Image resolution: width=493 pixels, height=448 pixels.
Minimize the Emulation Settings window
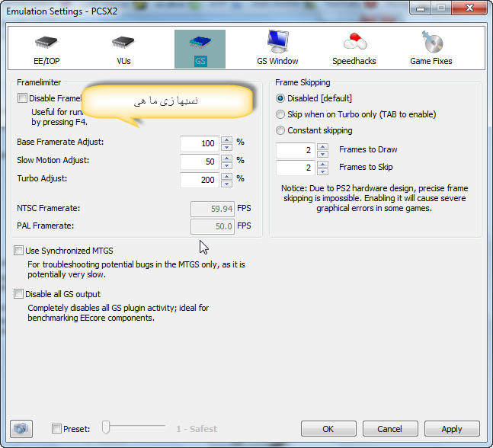[x=421, y=8]
